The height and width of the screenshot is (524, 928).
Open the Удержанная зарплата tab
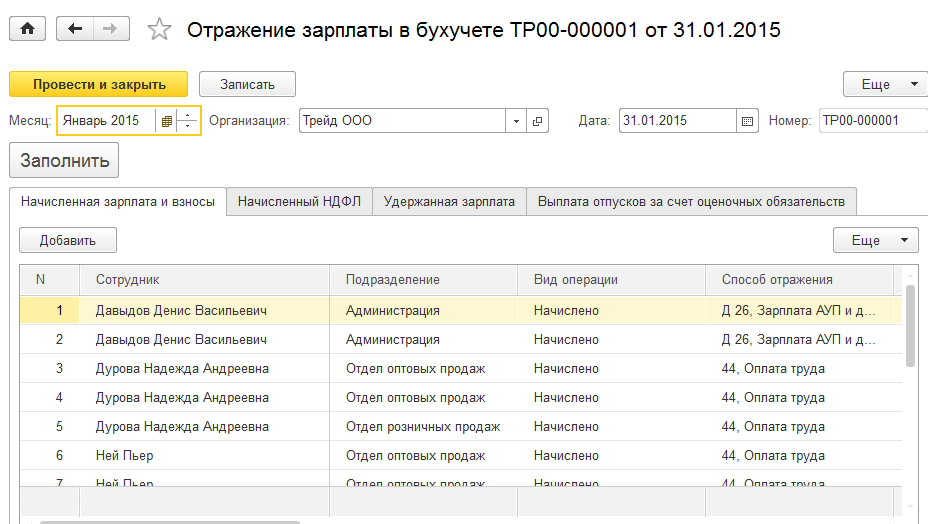(x=449, y=201)
